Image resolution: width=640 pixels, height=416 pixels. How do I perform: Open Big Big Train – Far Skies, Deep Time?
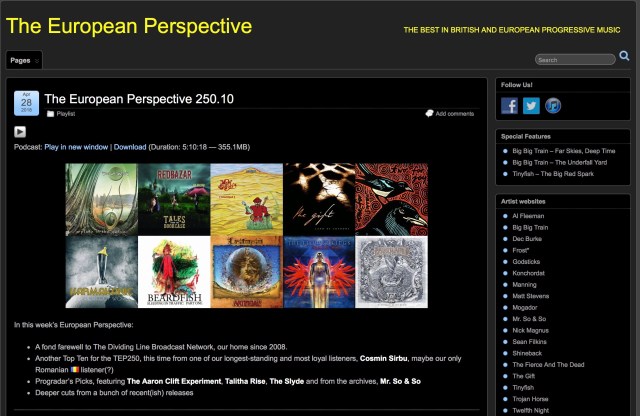[563, 151]
